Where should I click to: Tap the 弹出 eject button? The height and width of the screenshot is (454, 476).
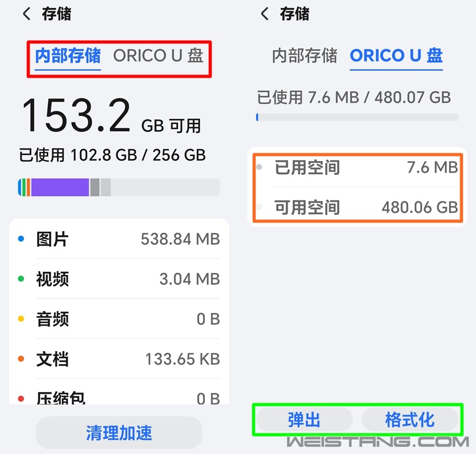(x=304, y=420)
